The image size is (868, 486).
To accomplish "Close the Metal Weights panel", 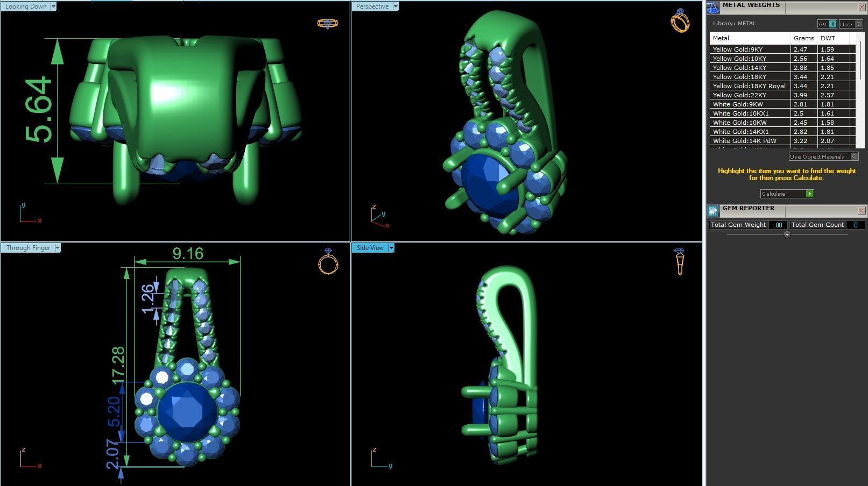I will 862,8.
